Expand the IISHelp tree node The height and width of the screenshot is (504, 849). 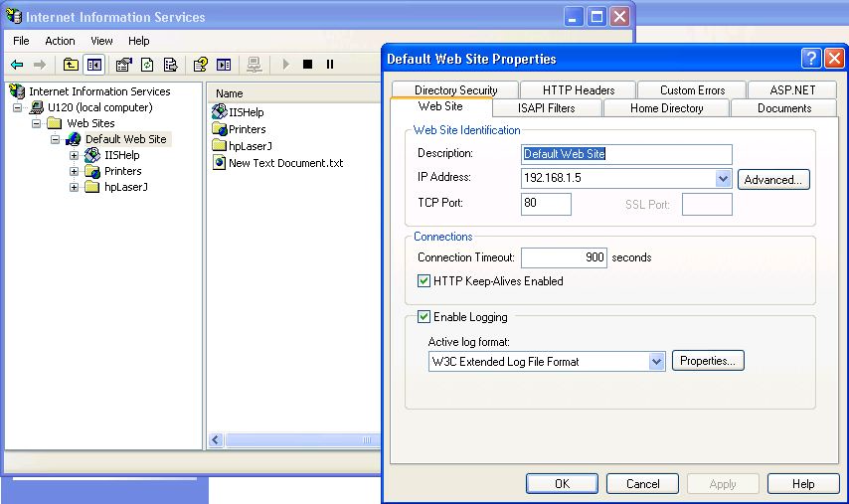75,155
